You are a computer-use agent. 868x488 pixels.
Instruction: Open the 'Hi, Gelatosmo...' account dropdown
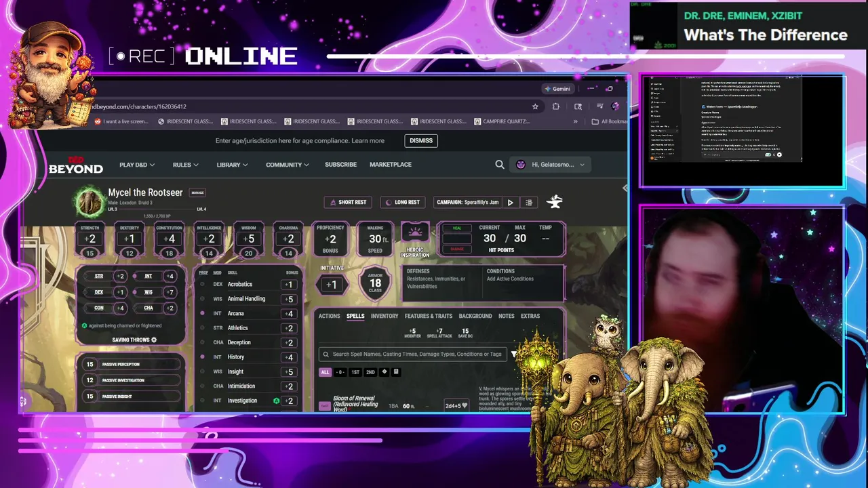551,165
